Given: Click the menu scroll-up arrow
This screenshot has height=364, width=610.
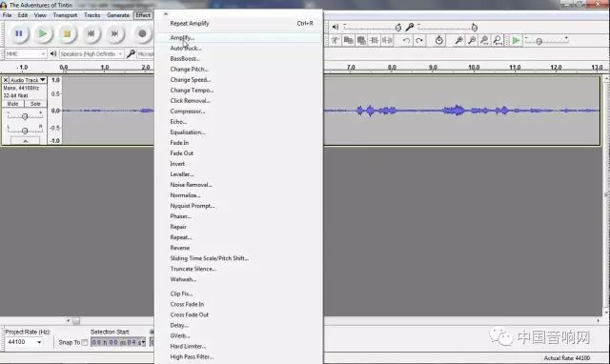Looking at the screenshot, I should [166, 13].
